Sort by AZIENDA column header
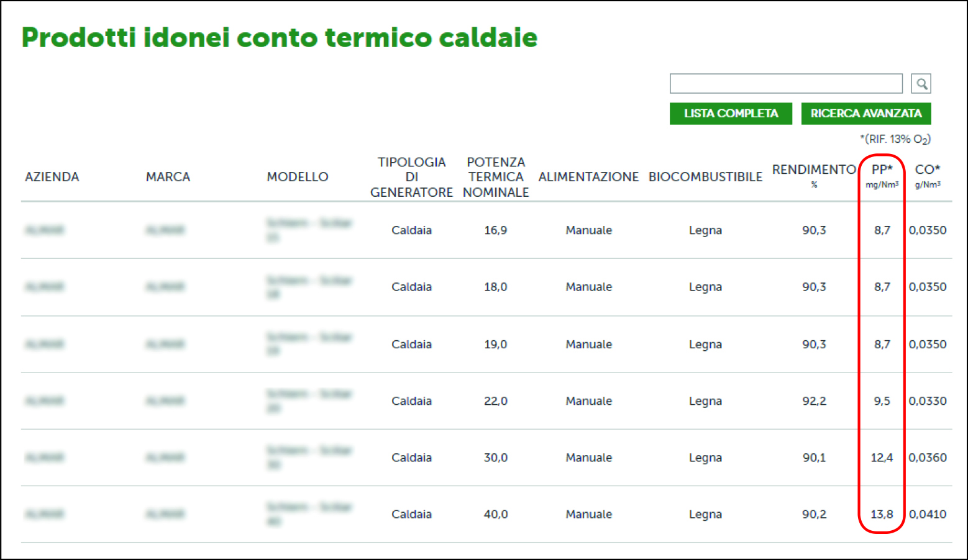The image size is (968, 560). [52, 177]
